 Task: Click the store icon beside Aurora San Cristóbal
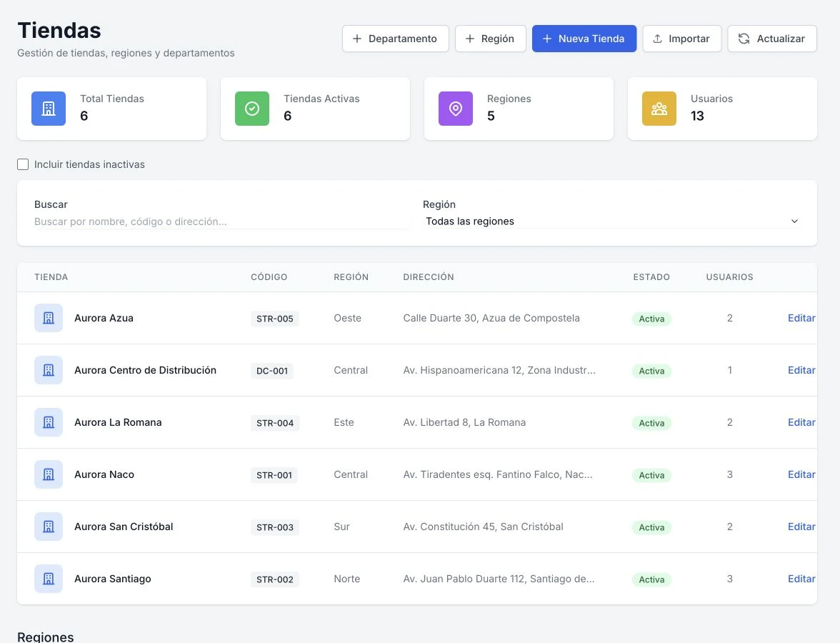49,527
